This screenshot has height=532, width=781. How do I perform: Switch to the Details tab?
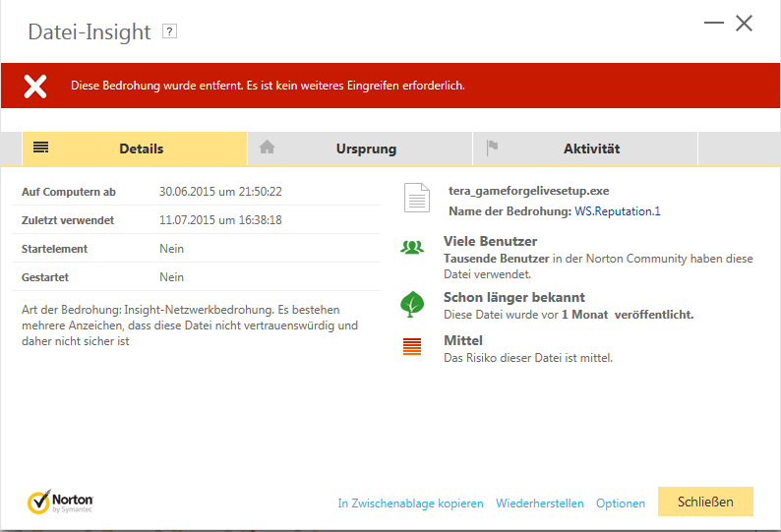(x=135, y=148)
